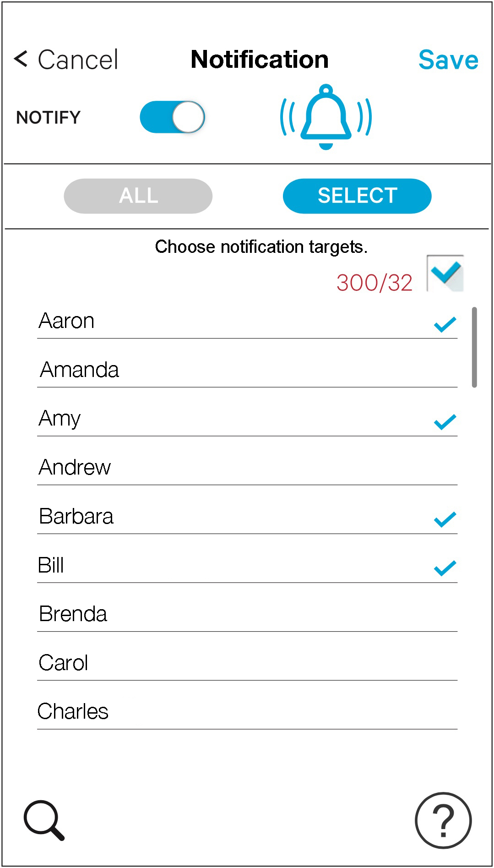Turn off the NOTIFY toggle switch
This screenshot has width=494, height=868.
pos(172,117)
